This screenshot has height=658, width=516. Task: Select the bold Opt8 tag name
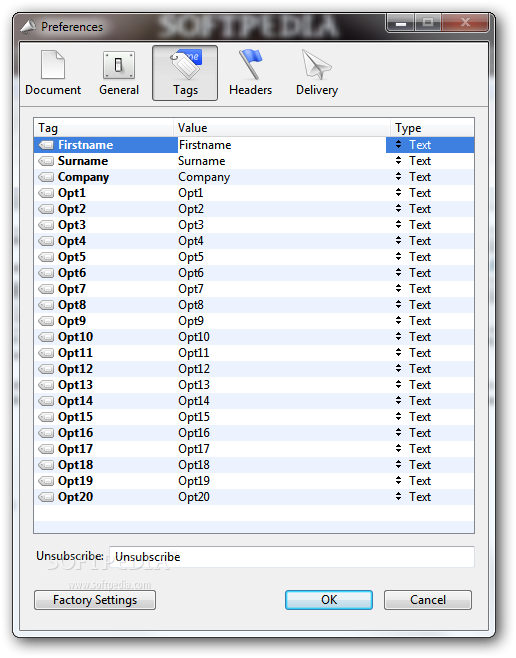(x=72, y=305)
